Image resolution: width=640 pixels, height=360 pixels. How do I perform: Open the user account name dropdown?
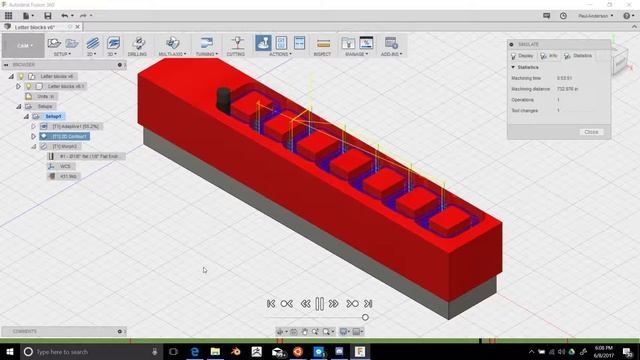(596, 16)
